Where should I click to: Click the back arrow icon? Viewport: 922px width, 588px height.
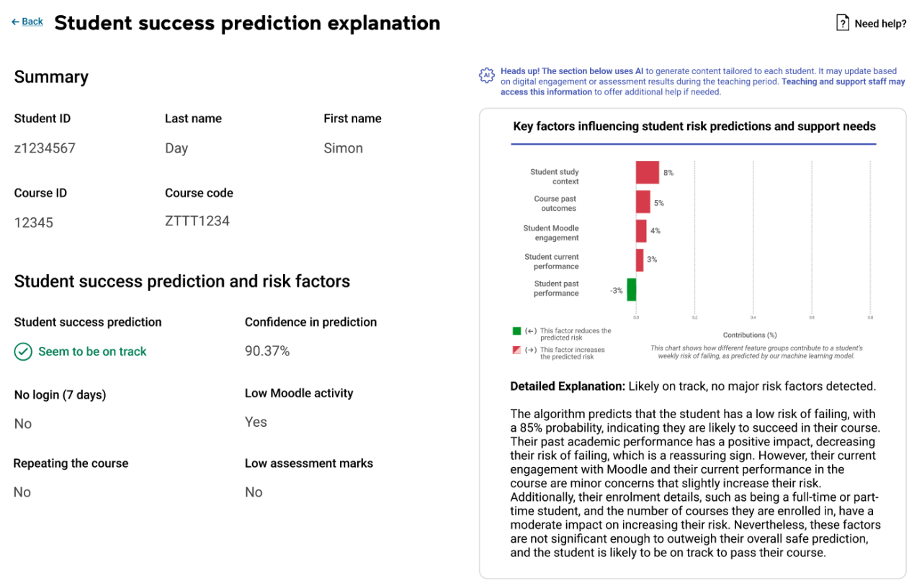[x=14, y=22]
